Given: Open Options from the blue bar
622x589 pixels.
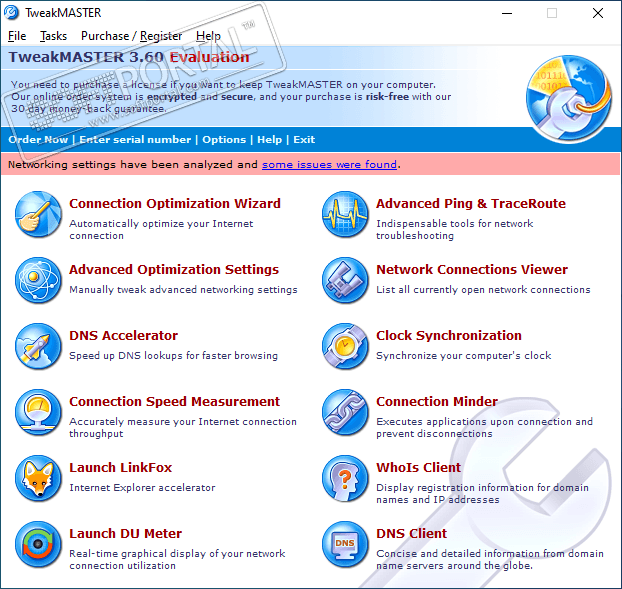Looking at the screenshot, I should coord(224,140).
